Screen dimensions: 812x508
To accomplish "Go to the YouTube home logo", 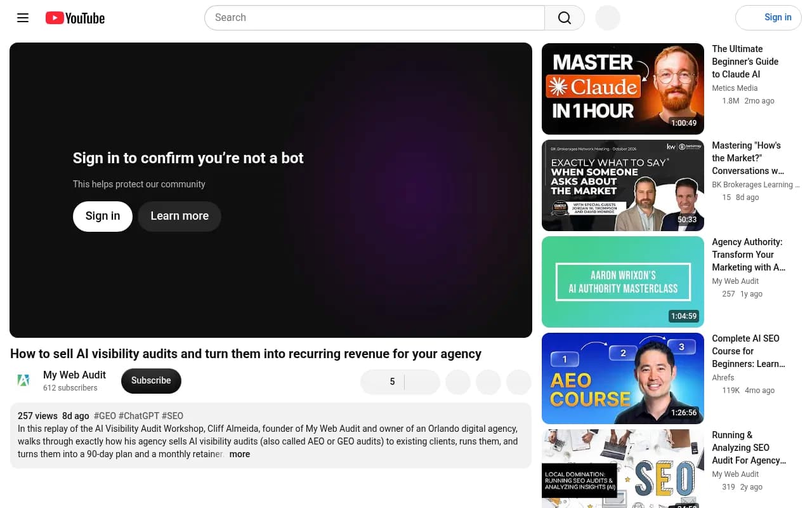I will [75, 18].
